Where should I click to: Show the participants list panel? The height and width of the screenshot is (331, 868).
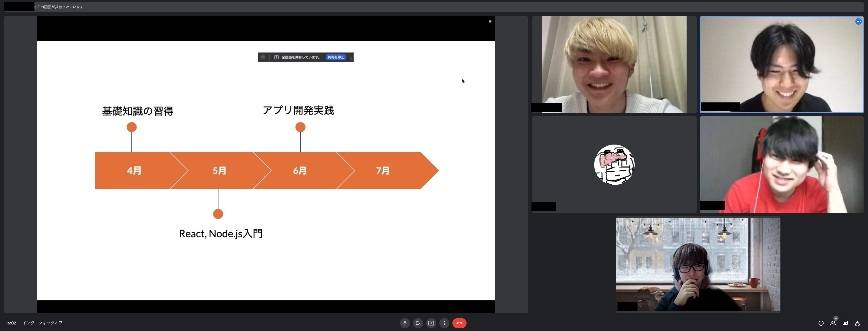tap(833, 323)
